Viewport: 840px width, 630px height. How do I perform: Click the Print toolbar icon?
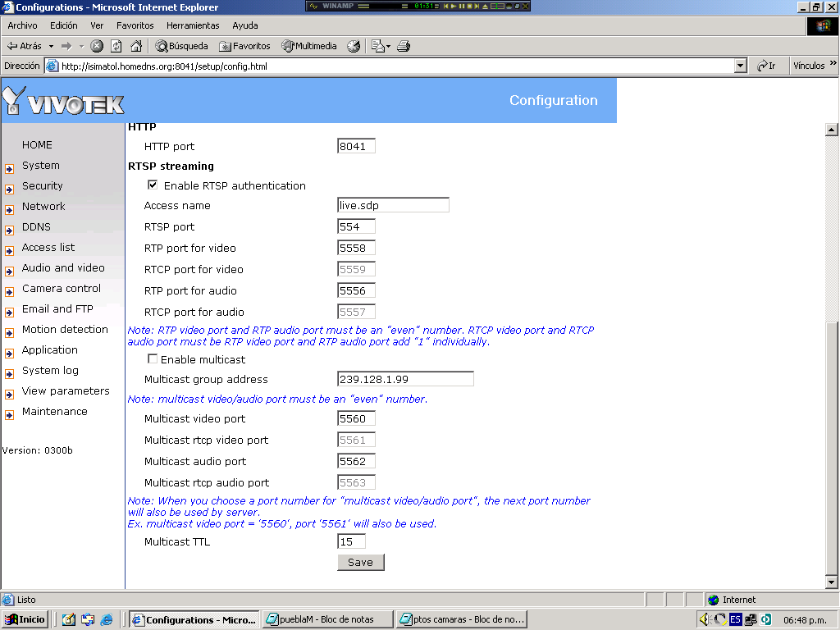(404, 46)
